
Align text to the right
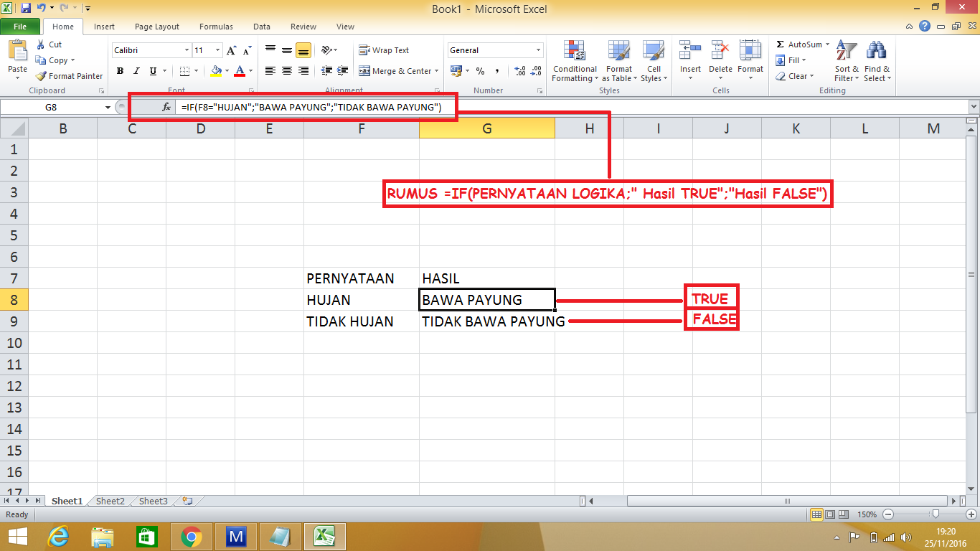pos(303,71)
